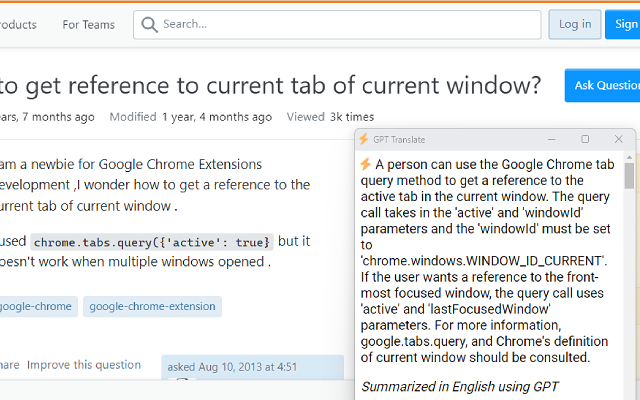Image resolution: width=640 pixels, height=400 pixels.
Task: Click the Share link under question
Action: point(9,365)
